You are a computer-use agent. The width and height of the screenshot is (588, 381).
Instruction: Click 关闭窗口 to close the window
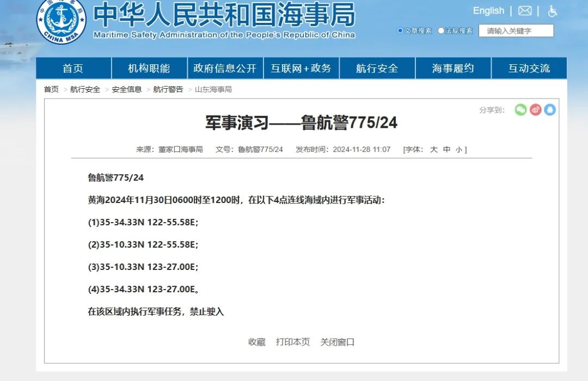(x=337, y=342)
